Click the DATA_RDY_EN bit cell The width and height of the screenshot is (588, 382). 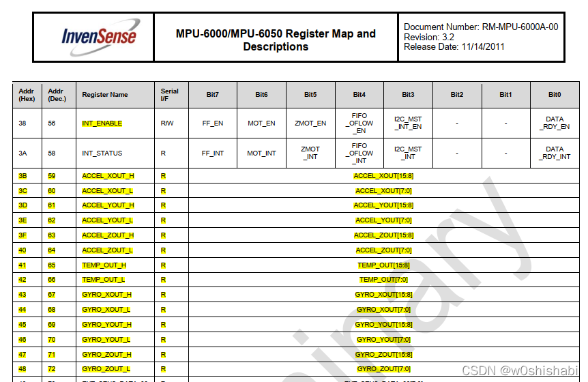(x=555, y=123)
